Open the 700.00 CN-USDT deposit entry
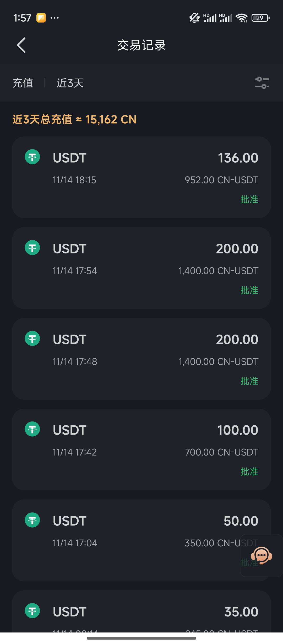283x644 pixels. (x=141, y=449)
